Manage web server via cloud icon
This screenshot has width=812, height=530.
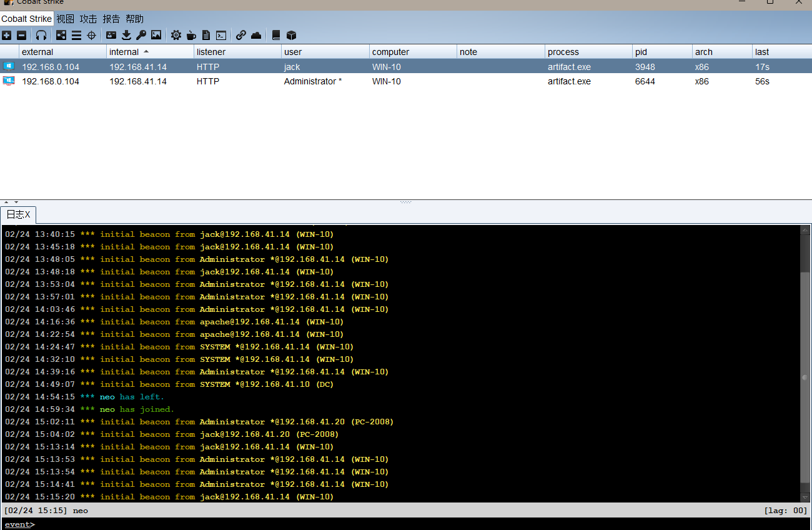[256, 36]
